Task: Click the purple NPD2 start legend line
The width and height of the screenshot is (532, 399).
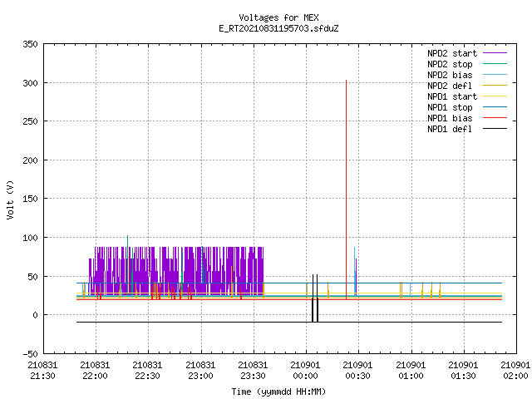Action: [495, 53]
